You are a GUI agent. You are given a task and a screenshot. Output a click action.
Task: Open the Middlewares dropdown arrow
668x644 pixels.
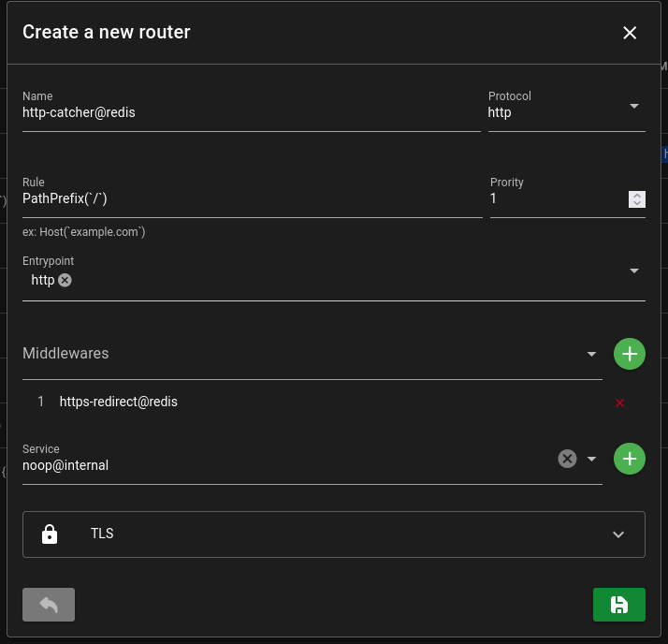click(x=591, y=354)
